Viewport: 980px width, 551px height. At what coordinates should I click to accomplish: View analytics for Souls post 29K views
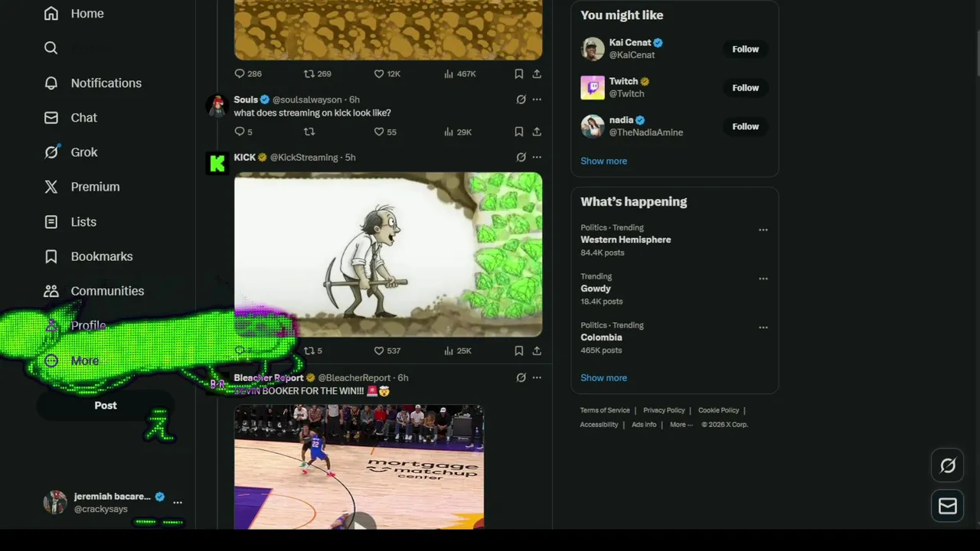click(x=458, y=132)
